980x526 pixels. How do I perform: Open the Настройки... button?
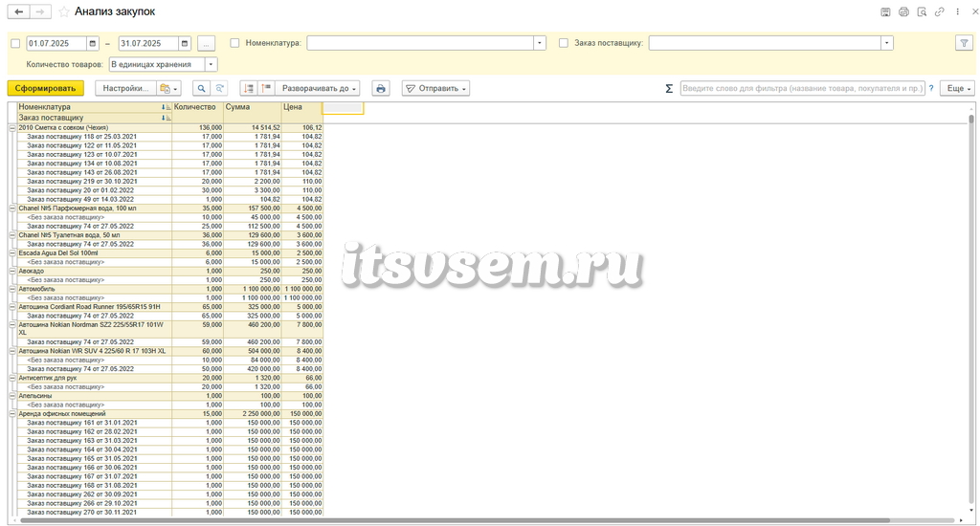[x=125, y=89]
